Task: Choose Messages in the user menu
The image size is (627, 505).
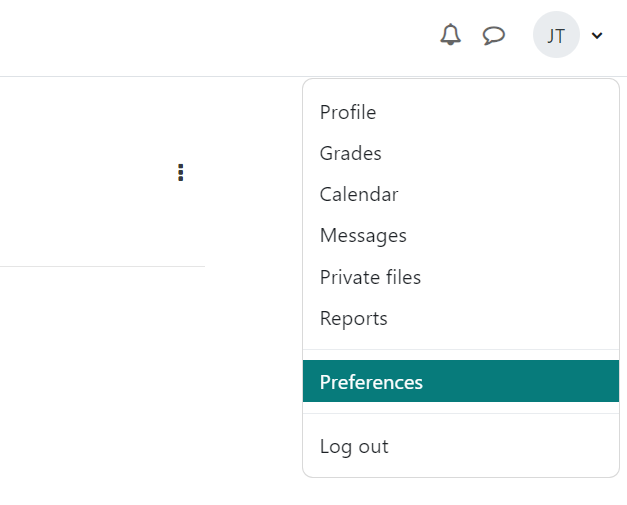Action: click(x=363, y=236)
